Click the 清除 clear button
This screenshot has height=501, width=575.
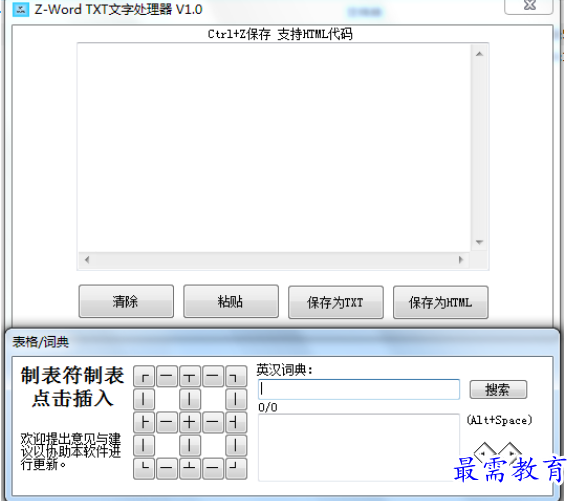126,301
